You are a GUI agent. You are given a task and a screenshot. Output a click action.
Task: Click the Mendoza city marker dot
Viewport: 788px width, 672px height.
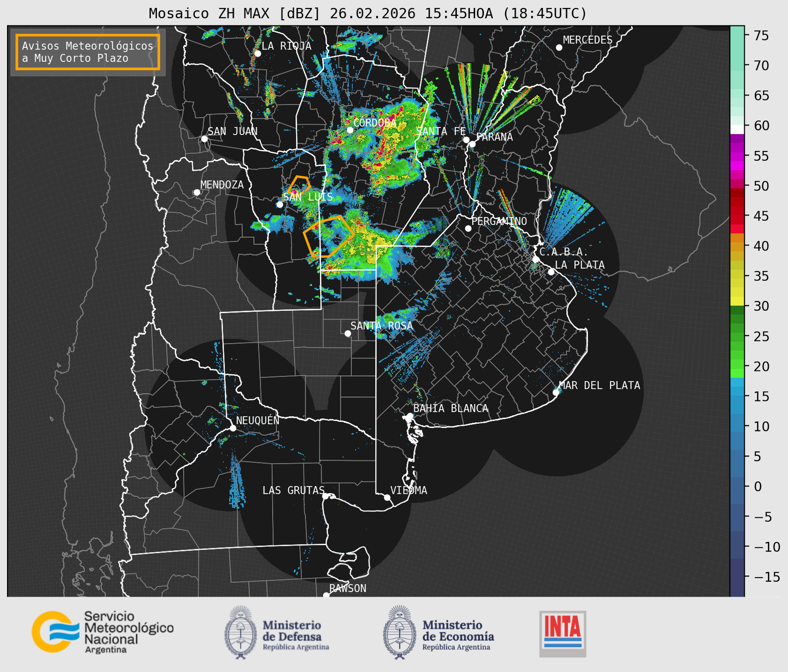(197, 193)
